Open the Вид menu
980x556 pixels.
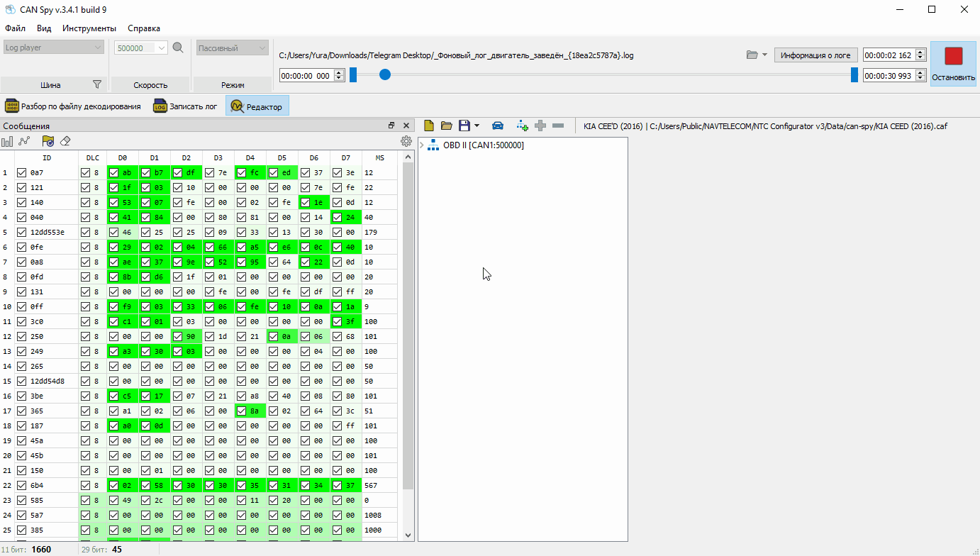tap(44, 28)
